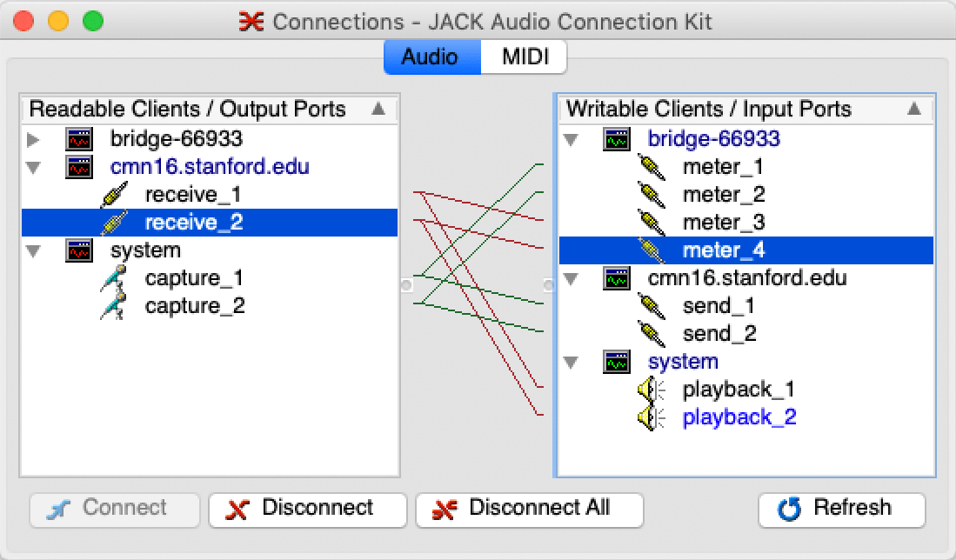Click system client icon in Input Ports
This screenshot has width=956, height=560.
point(617,362)
